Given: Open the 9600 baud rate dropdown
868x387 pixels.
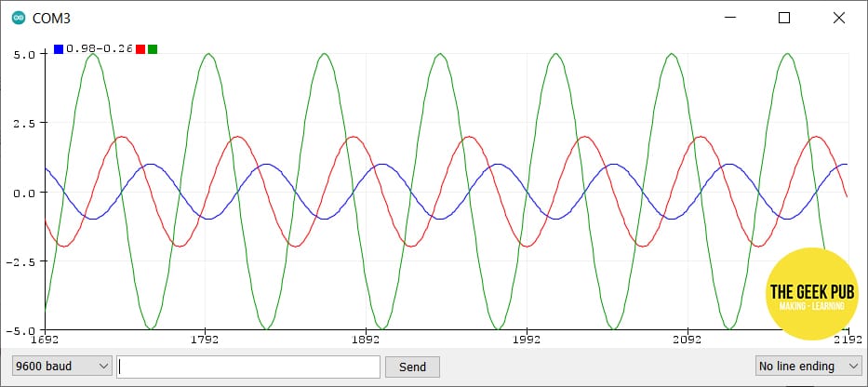Looking at the screenshot, I should (x=62, y=366).
